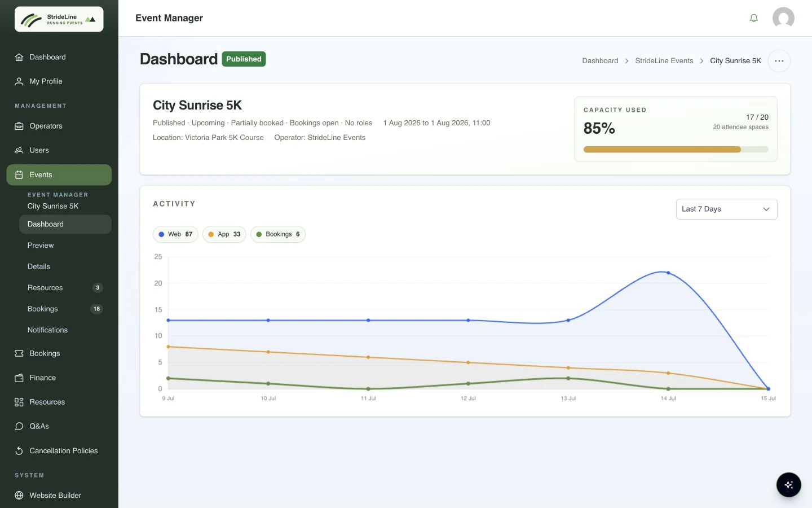Image resolution: width=812 pixels, height=508 pixels.
Task: Click the Website Builder globe icon
Action: click(x=19, y=495)
